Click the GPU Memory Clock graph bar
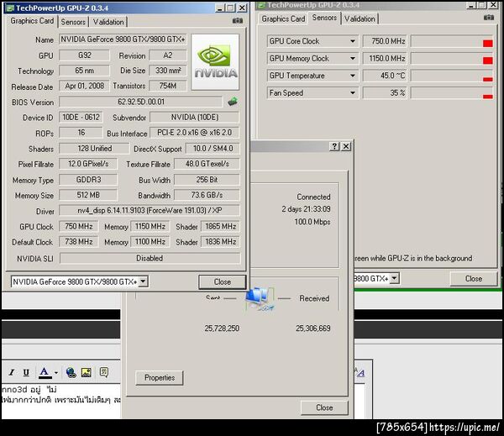 (x=452, y=59)
